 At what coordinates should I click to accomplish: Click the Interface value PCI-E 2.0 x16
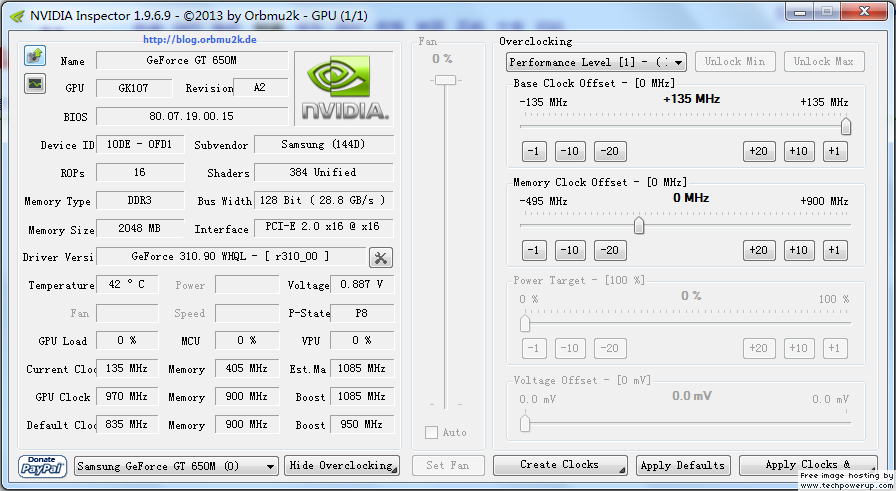coord(323,227)
